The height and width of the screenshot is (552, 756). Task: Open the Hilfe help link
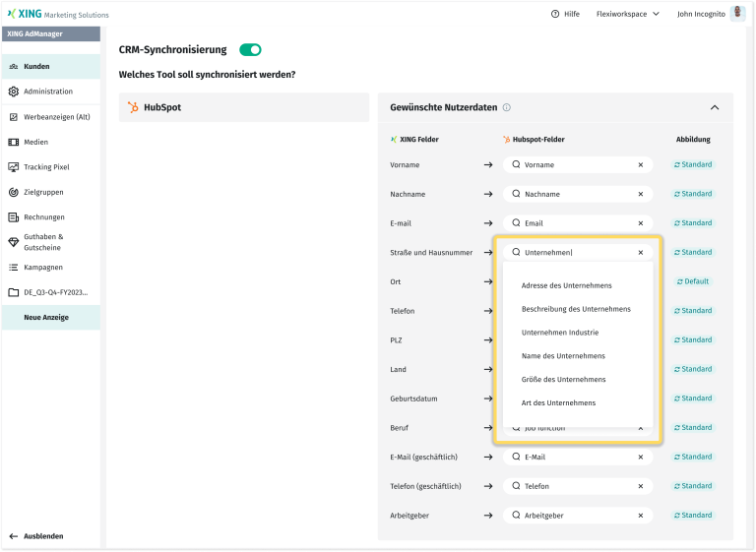coord(565,14)
